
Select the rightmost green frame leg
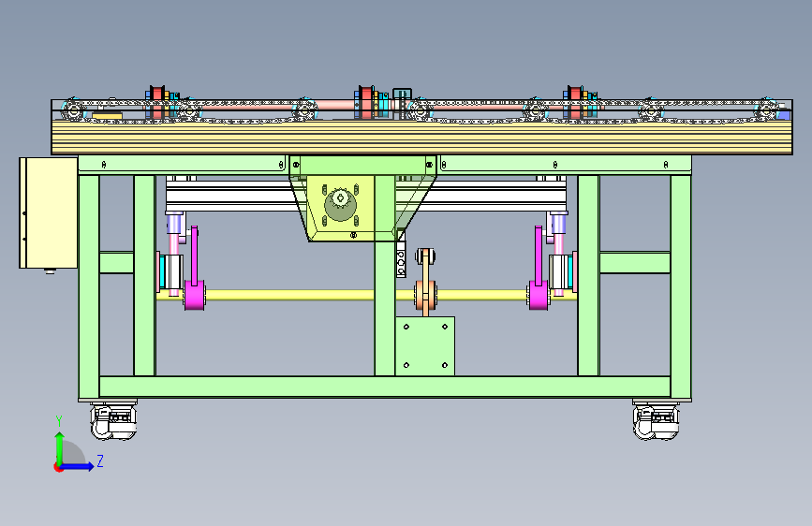click(681, 286)
